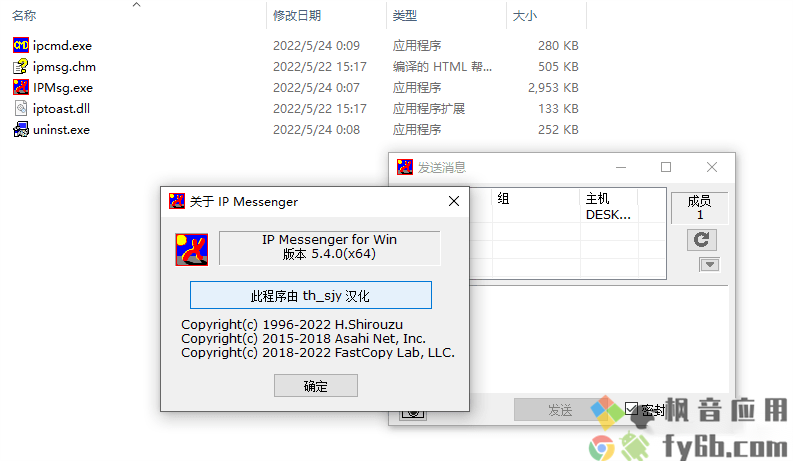Click the 发送消息 window title icon

(x=405, y=167)
